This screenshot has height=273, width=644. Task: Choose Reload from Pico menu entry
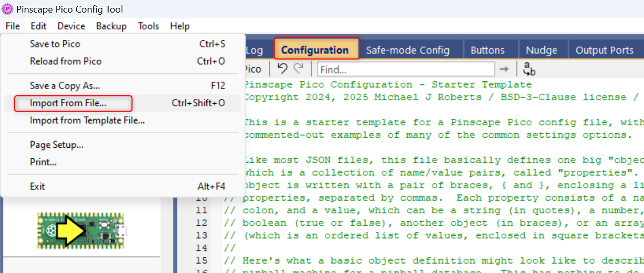pyautogui.click(x=123, y=61)
